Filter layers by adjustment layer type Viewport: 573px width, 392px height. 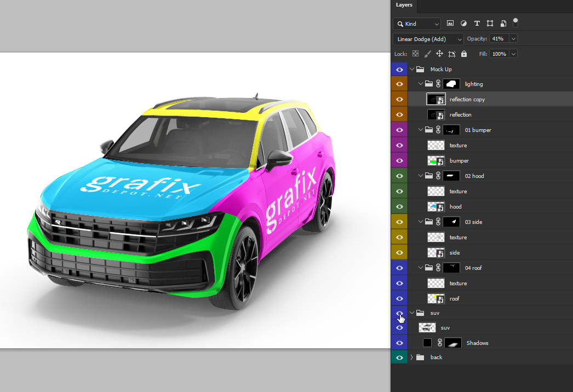(x=463, y=24)
